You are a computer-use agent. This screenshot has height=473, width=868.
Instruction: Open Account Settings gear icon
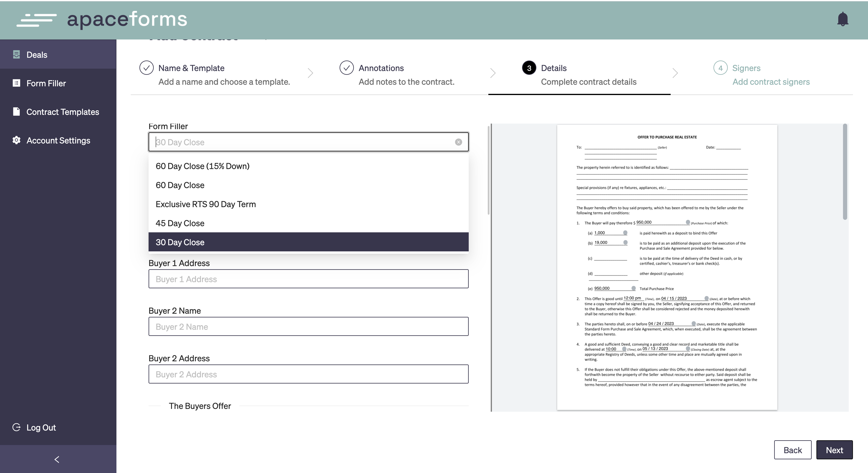[x=16, y=140]
